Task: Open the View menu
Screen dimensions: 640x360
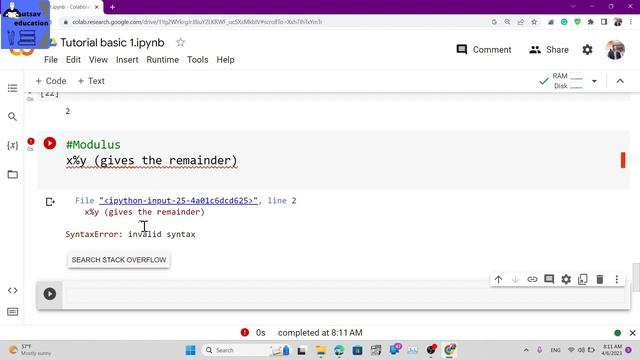Action: pyautogui.click(x=98, y=60)
